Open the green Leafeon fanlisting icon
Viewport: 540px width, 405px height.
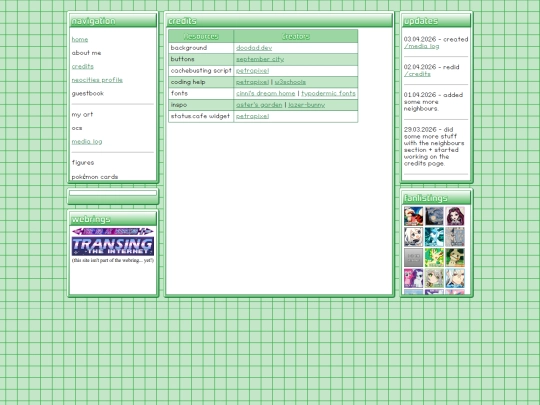click(434, 257)
